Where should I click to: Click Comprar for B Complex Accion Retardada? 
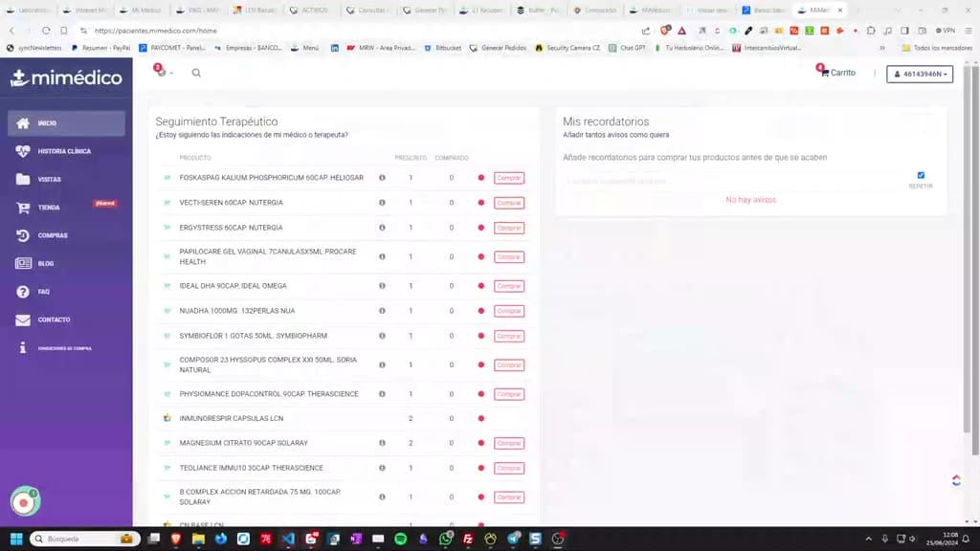[x=509, y=497]
